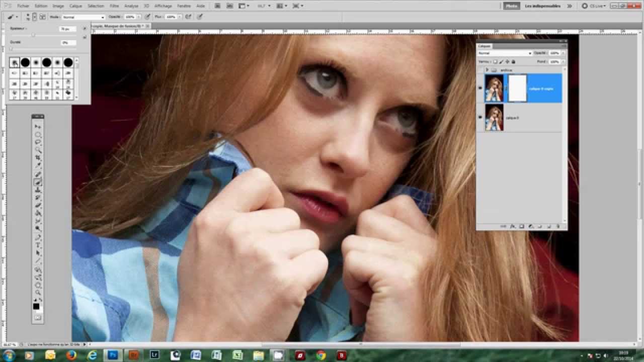
Task: Toggle visibility of the lower calque layer
Action: pyautogui.click(x=480, y=118)
